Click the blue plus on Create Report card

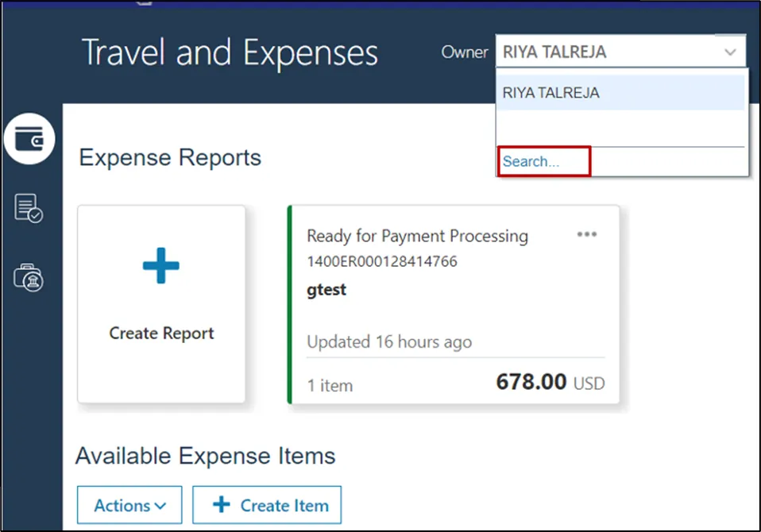(161, 265)
